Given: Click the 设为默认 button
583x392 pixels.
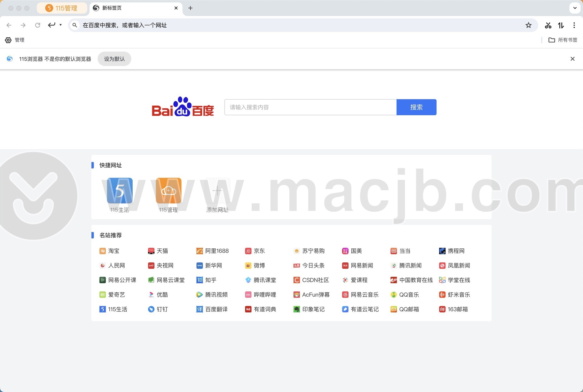Looking at the screenshot, I should coord(114,59).
